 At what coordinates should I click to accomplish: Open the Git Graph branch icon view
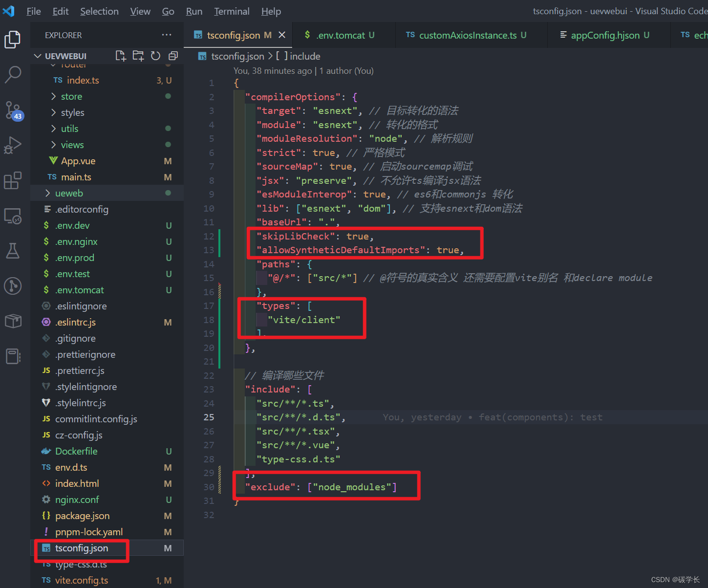click(x=13, y=286)
